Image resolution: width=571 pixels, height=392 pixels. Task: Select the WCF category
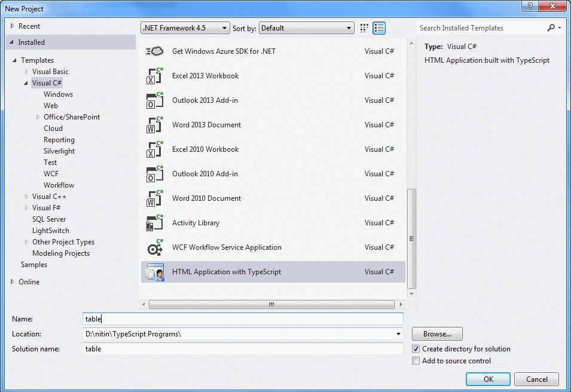pos(51,174)
